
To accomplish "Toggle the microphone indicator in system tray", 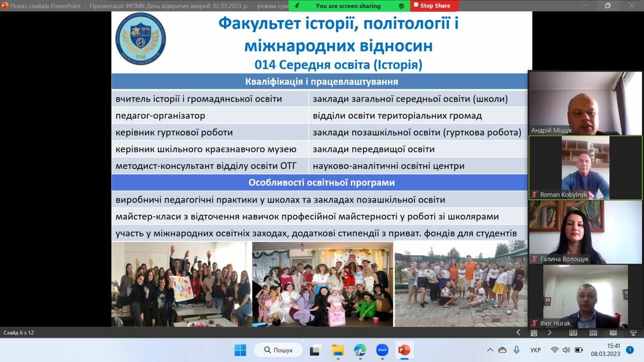I will click(x=516, y=350).
